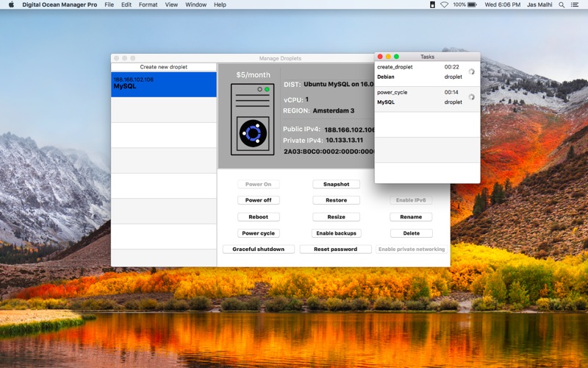Image resolution: width=588 pixels, height=368 pixels.
Task: Click the Reboot button
Action: (259, 216)
